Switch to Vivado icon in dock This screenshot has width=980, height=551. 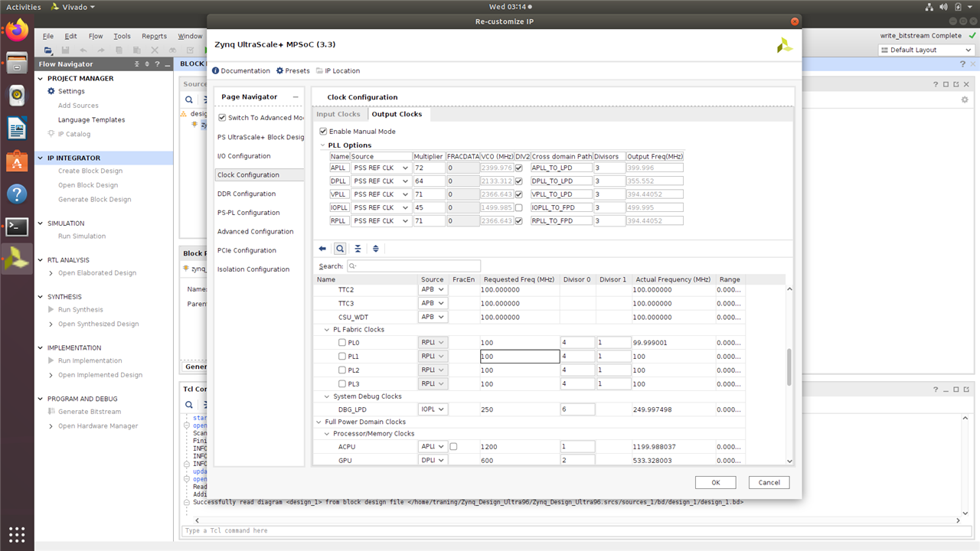(17, 260)
